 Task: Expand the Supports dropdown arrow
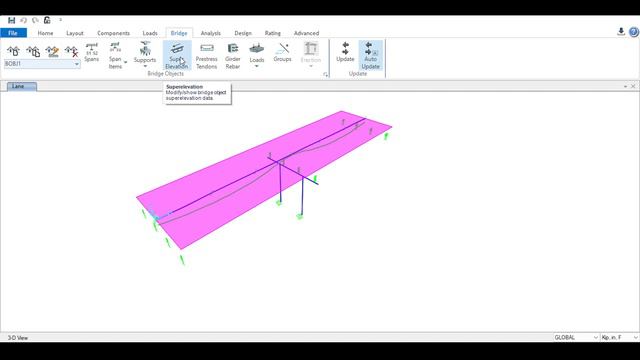[145, 66]
